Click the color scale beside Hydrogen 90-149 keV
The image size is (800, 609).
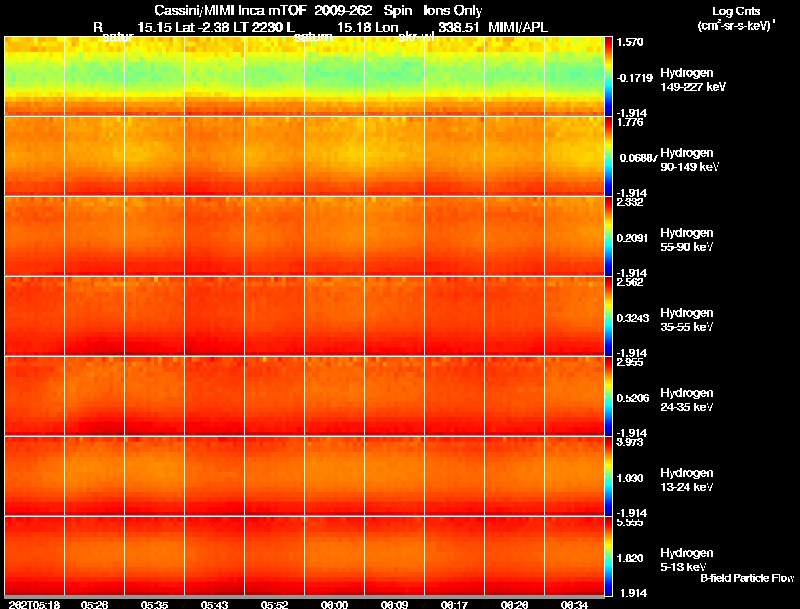pos(608,156)
